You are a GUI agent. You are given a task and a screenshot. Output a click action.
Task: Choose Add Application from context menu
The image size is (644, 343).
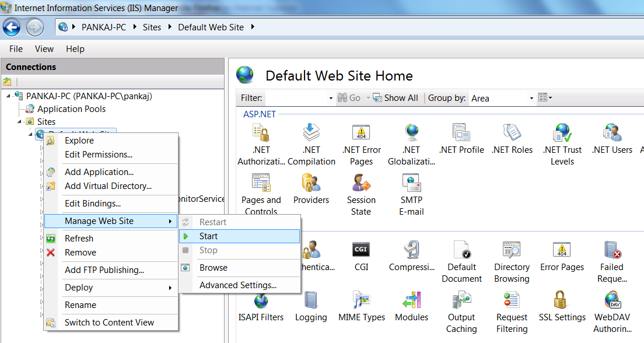pos(111,172)
